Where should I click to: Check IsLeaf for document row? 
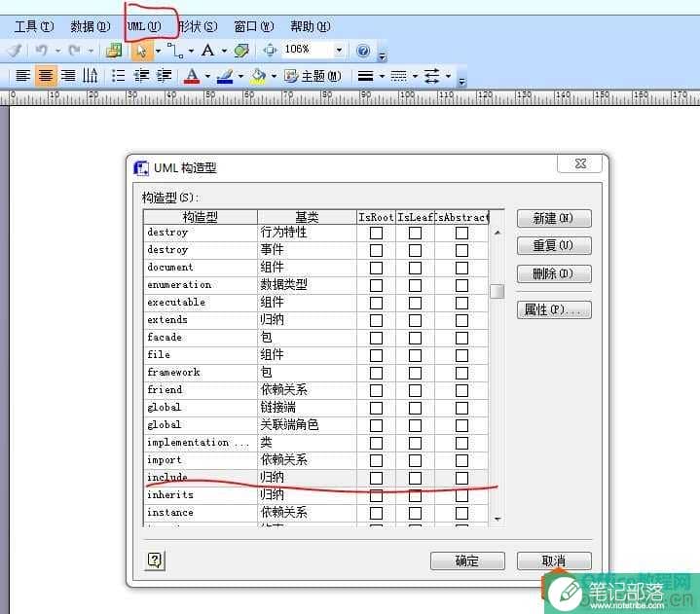tap(415, 268)
